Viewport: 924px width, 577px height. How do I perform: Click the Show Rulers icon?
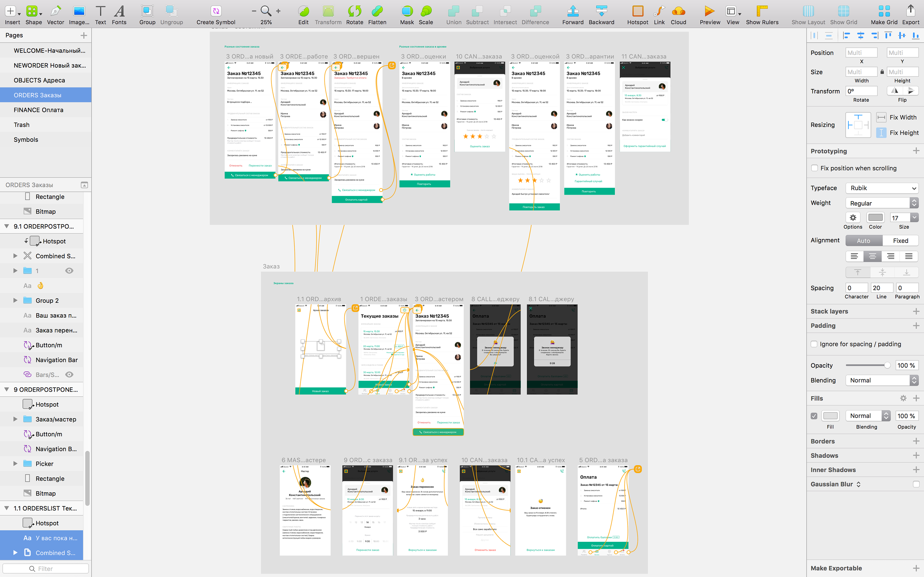(762, 11)
